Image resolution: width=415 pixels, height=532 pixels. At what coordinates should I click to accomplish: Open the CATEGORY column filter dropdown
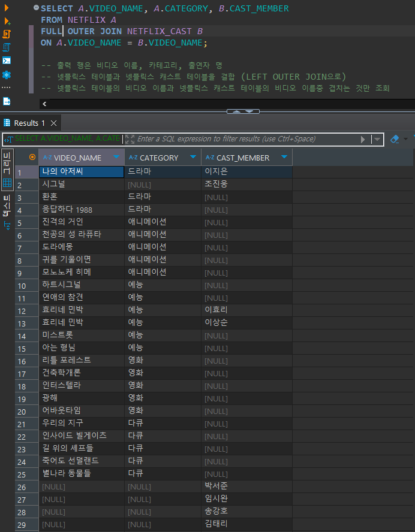193,157
